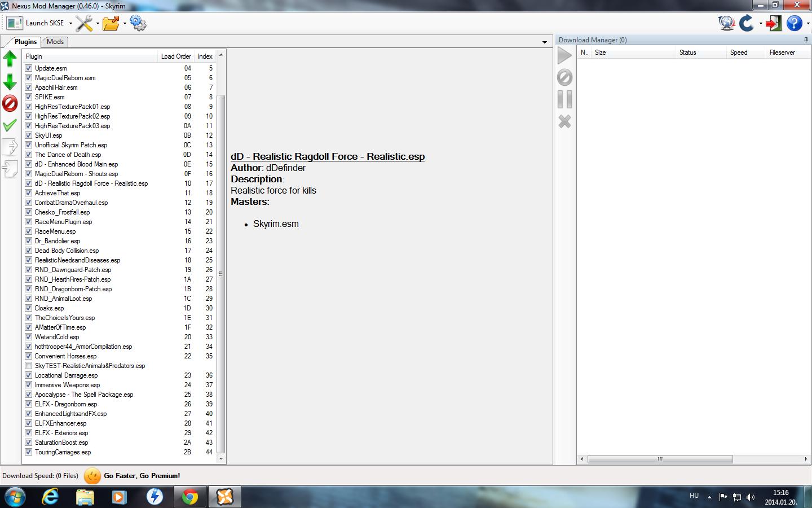The image size is (812, 508).
Task: Switch to the Plugins tab
Action: click(x=25, y=42)
